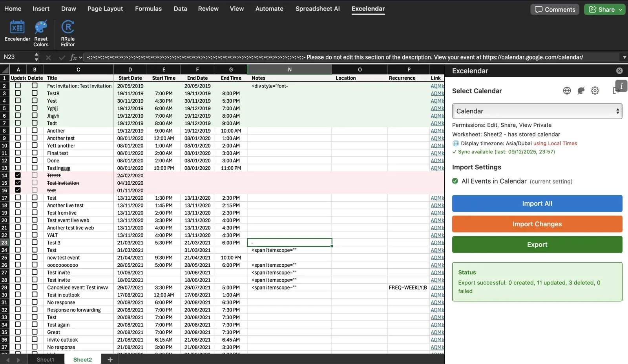Go to previous sheet using the left arrow
Screen dimensions: 628x364
pos(7,360)
